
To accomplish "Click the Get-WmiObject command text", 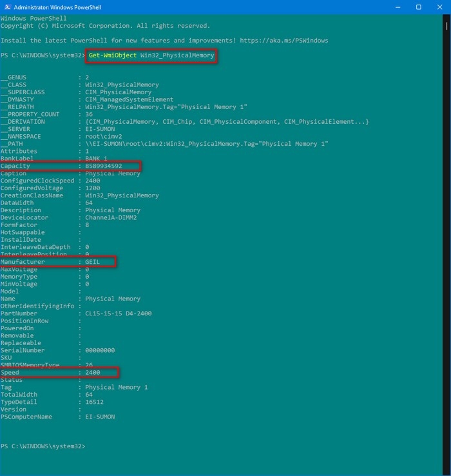I will pos(113,55).
